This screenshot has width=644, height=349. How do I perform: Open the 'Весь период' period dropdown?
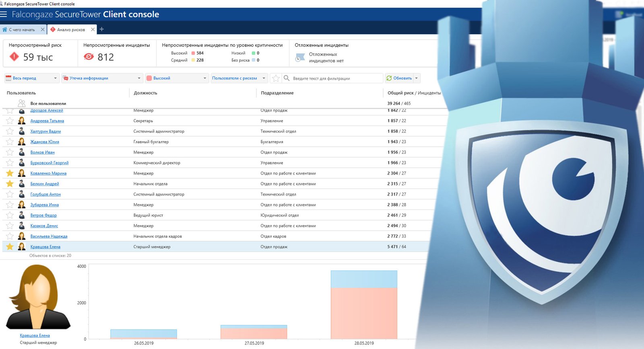coord(32,78)
